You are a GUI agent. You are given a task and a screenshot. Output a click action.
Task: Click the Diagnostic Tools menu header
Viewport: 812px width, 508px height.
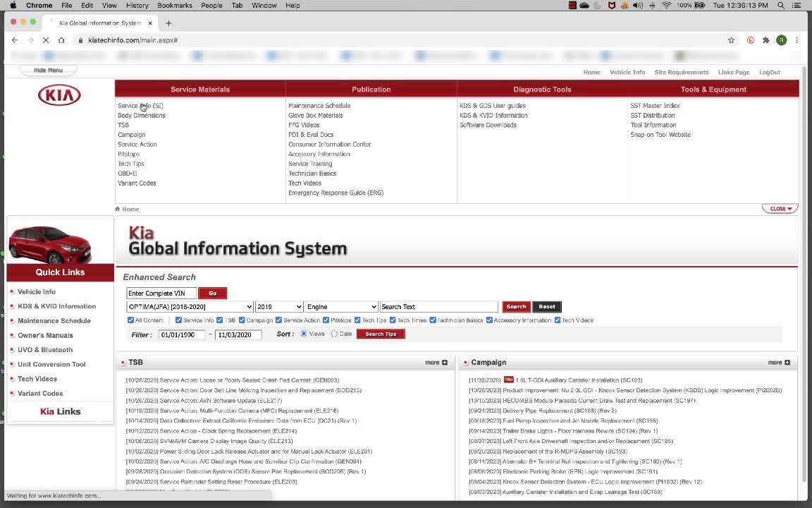point(542,90)
